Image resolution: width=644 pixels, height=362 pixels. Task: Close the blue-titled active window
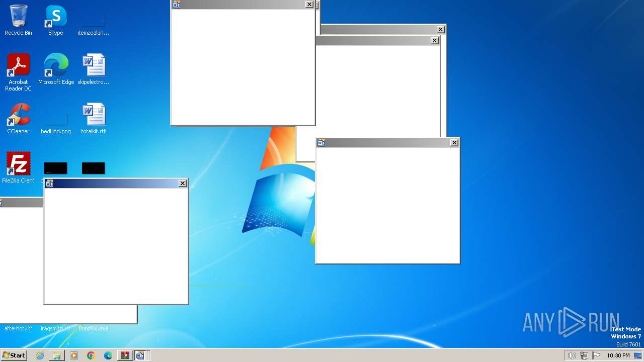183,184
